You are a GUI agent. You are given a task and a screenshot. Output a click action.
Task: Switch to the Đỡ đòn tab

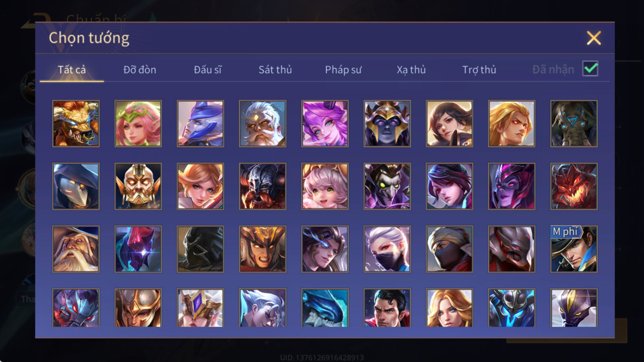click(140, 70)
